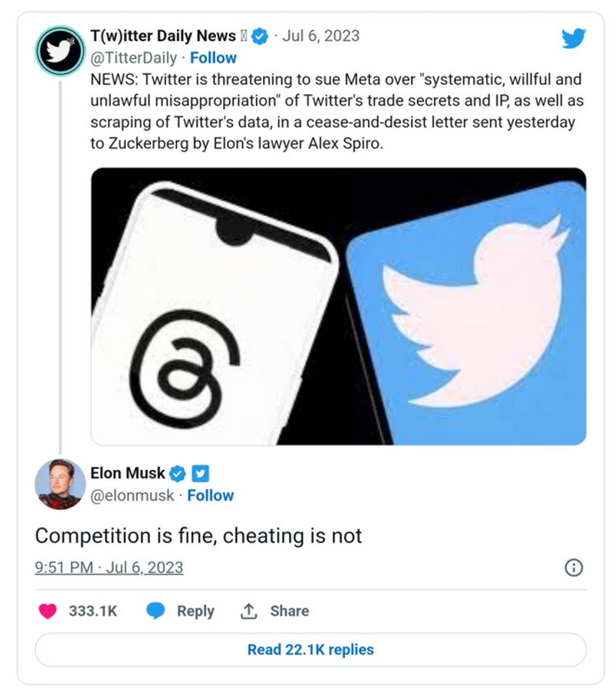Screen dimensions: 616x699
Task: Like the tweet with the heart icon
Action: (x=48, y=611)
